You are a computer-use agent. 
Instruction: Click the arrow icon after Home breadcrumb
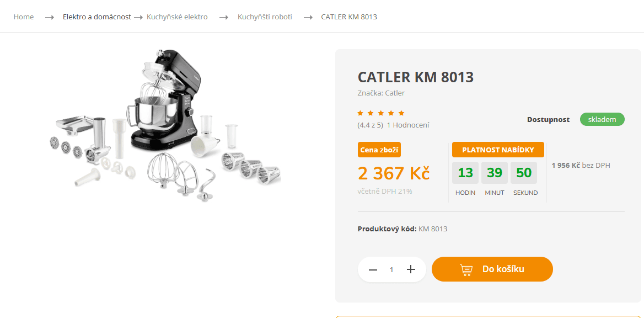pos(49,17)
